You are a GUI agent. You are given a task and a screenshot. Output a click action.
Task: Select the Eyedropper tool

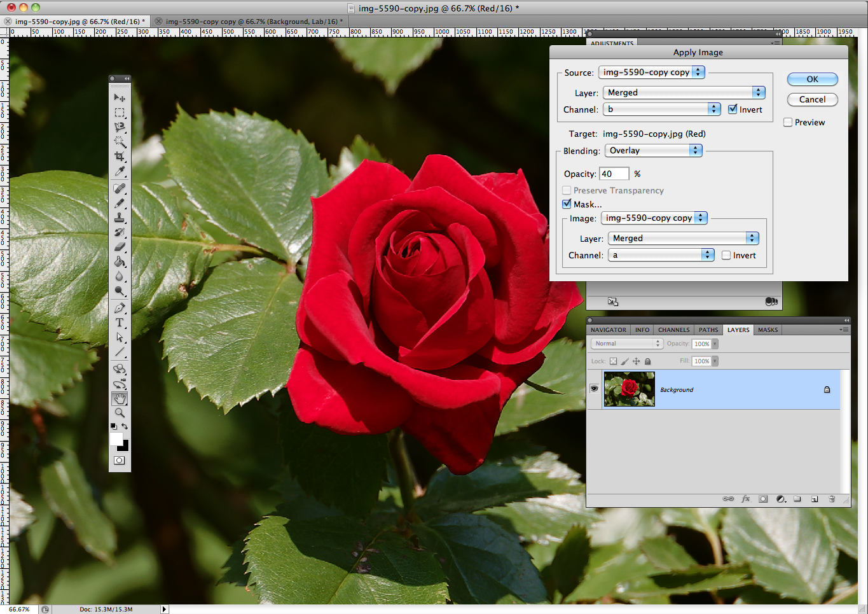(120, 172)
